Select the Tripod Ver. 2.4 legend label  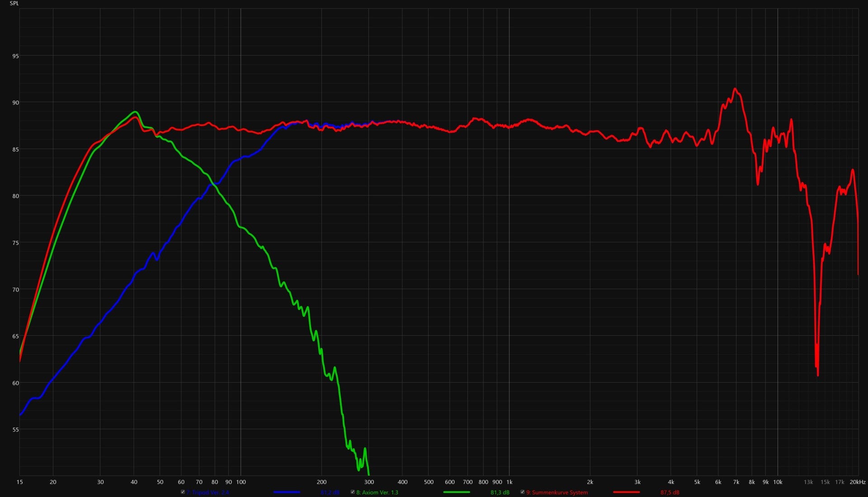[x=208, y=492]
